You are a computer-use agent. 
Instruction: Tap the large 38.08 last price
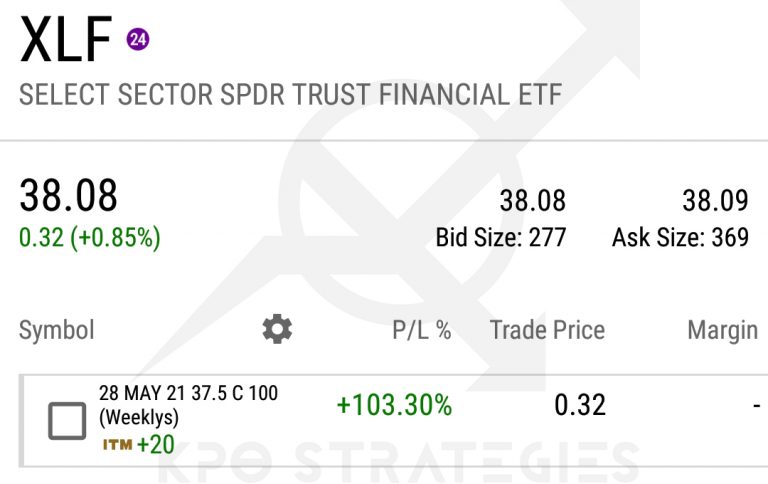point(69,196)
